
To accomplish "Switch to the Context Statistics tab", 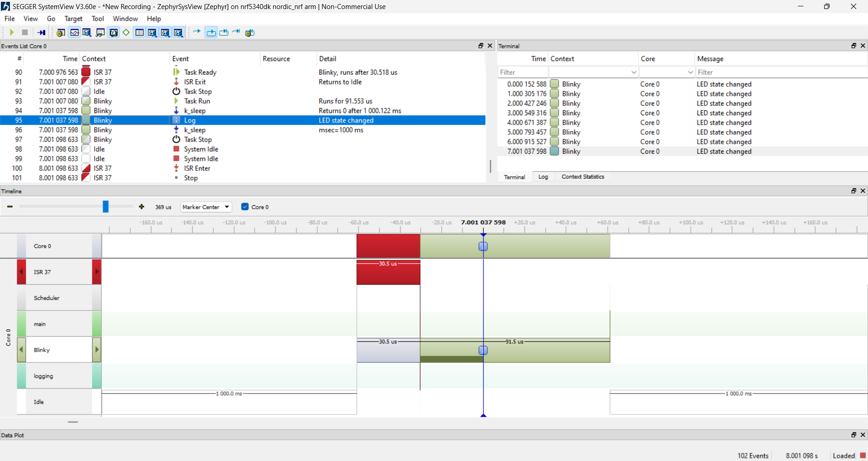I will pyautogui.click(x=583, y=177).
